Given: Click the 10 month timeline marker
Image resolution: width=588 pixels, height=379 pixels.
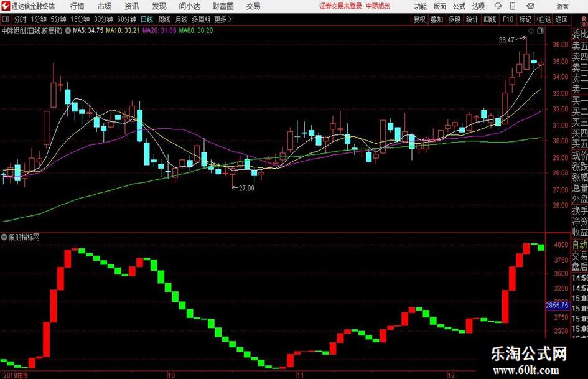Looking at the screenshot, I should (x=171, y=375).
